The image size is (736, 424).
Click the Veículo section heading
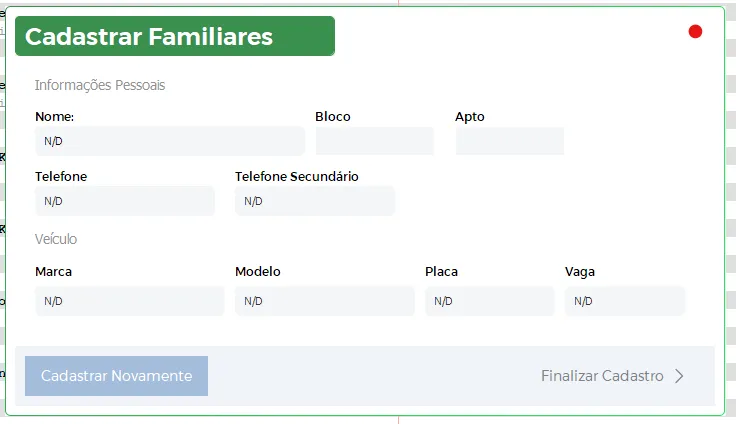pos(56,239)
